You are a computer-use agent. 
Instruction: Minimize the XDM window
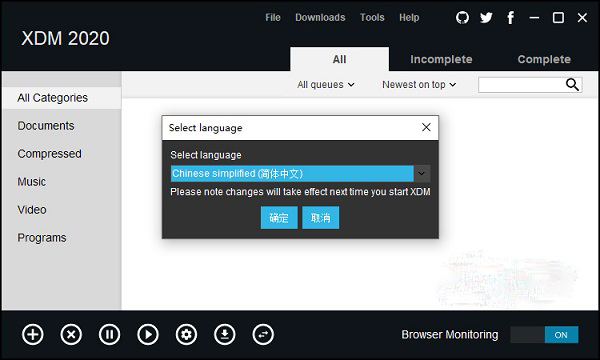[535, 18]
